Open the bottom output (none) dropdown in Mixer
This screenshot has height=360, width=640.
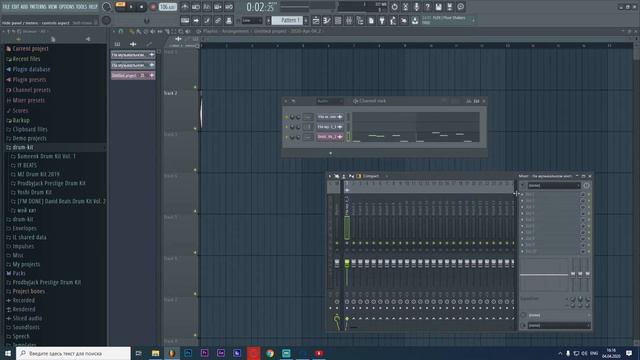tap(558, 325)
